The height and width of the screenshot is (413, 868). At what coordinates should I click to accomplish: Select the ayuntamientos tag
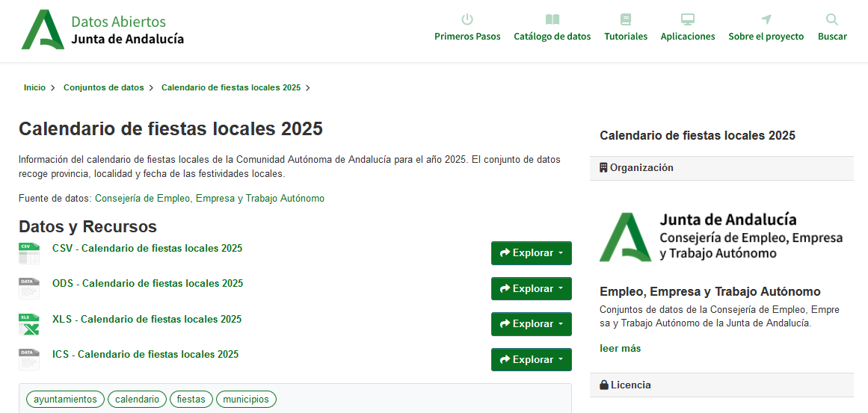(65, 399)
